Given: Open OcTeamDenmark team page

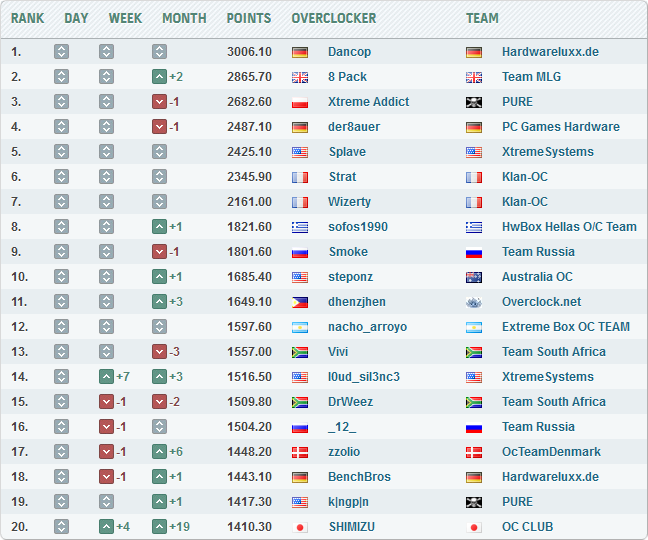Looking at the screenshot, I should click(551, 452).
